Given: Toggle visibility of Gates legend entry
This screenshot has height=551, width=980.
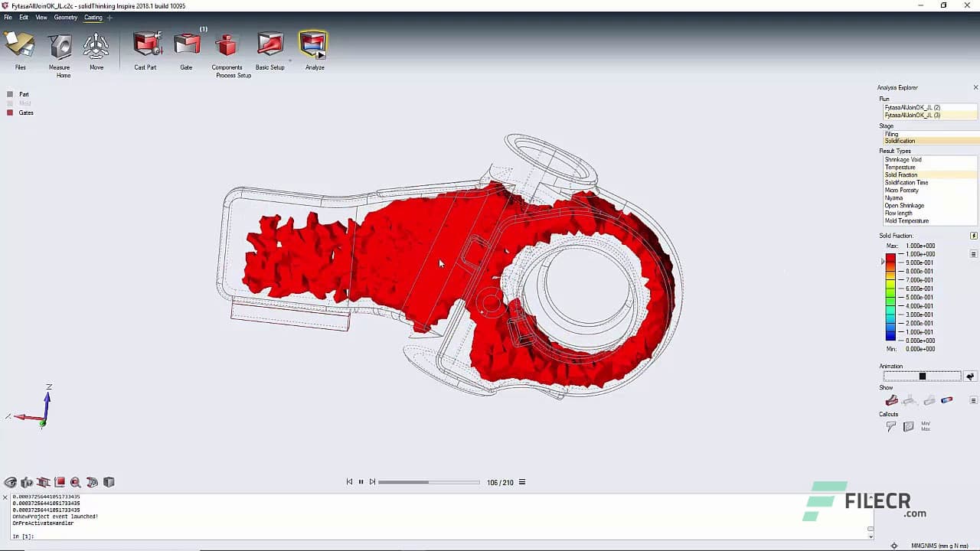Looking at the screenshot, I should pos(11,112).
